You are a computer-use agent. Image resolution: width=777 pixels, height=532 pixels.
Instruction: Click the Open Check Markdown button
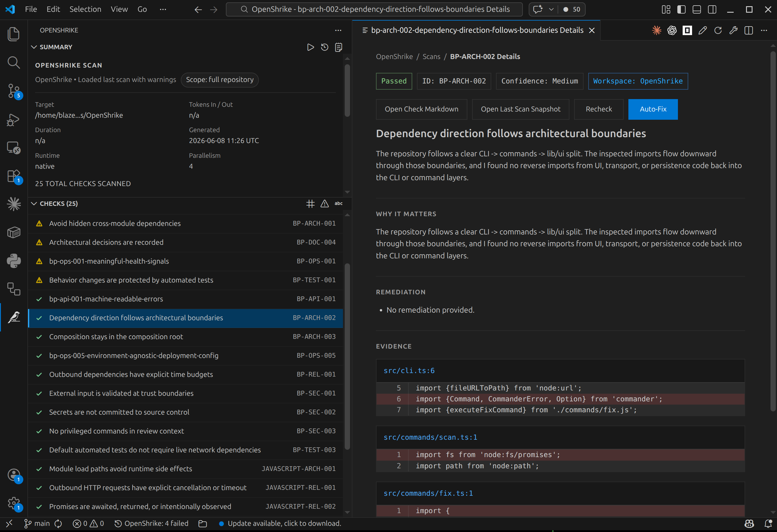[421, 109]
